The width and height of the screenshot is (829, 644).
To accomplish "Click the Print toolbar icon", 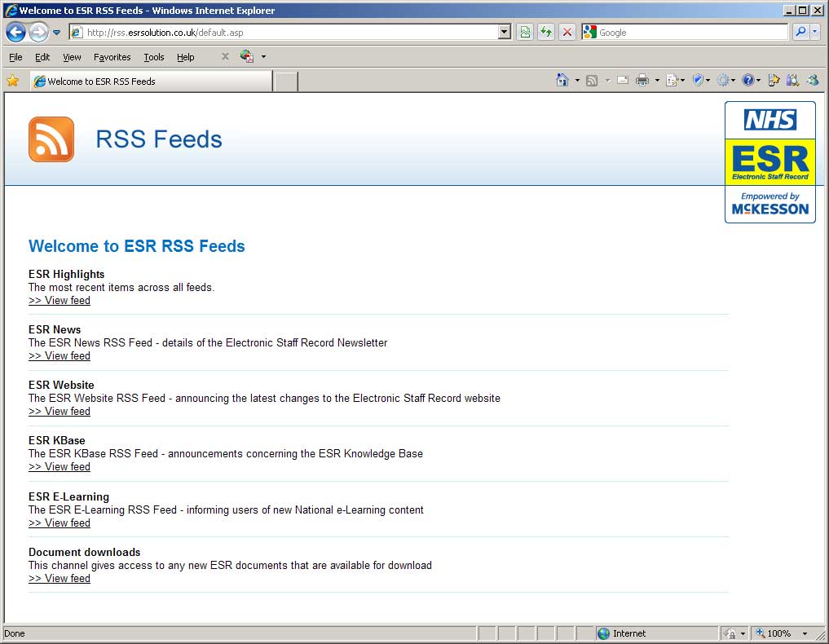I will (642, 81).
